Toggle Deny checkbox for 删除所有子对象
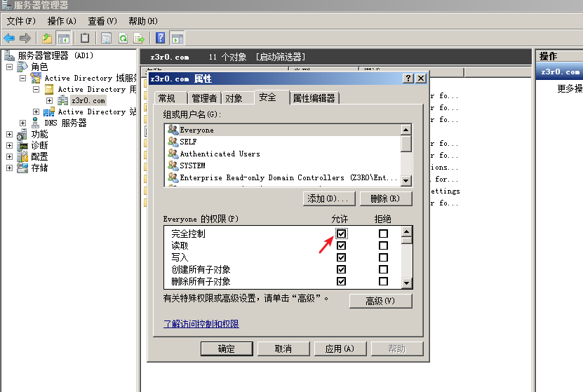 point(383,281)
